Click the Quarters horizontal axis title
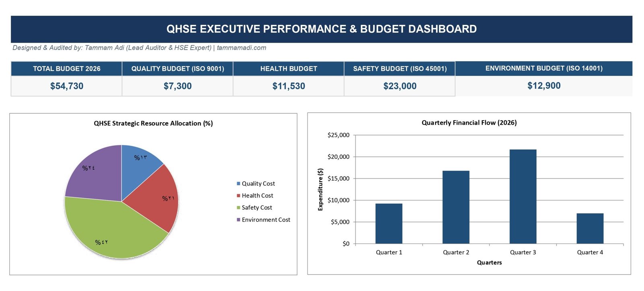Screen dimensions: 644x291 [x=489, y=262]
